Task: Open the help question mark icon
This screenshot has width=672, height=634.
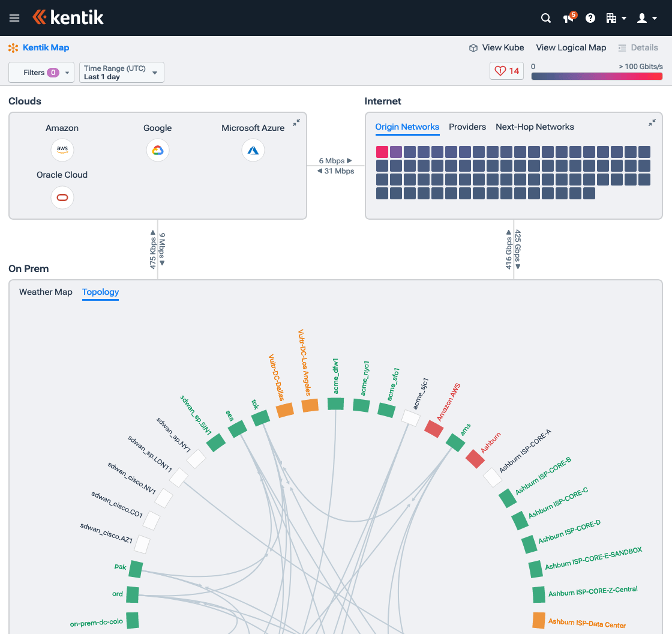Action: [590, 18]
